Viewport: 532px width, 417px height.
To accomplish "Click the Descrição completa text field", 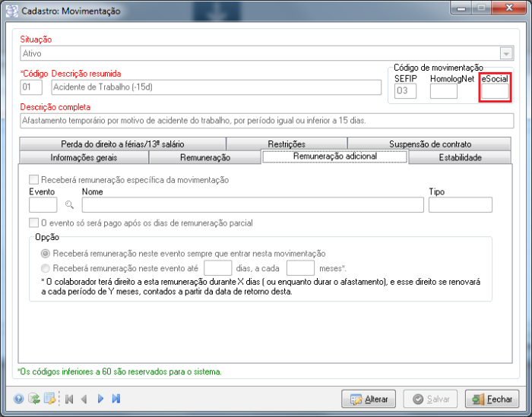I will coord(266,121).
